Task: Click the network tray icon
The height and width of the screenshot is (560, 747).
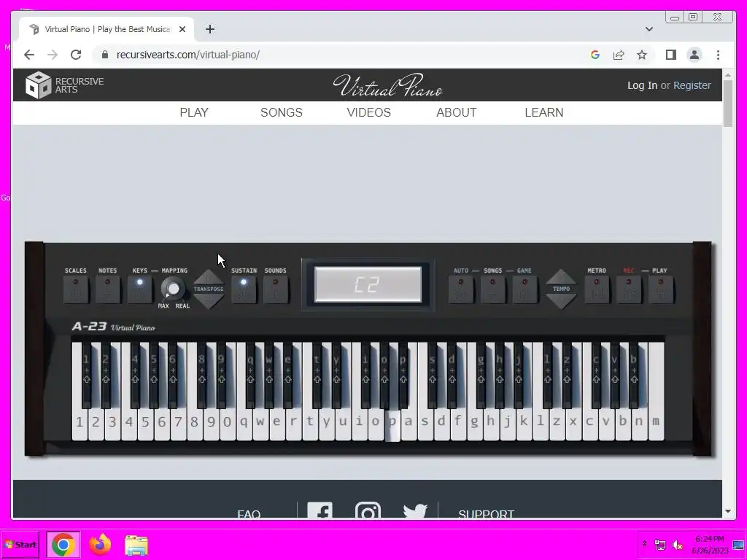Action: click(x=659, y=544)
